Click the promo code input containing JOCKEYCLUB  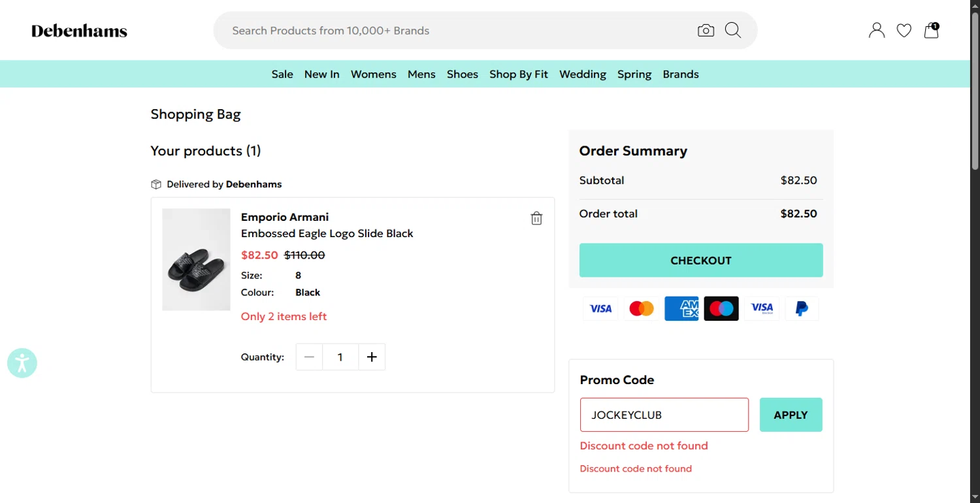[x=664, y=415]
